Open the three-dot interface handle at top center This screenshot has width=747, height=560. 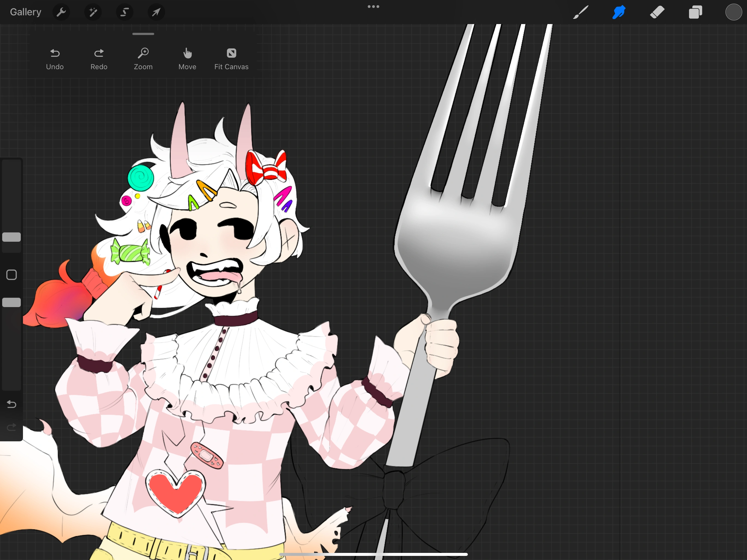pos(373,6)
